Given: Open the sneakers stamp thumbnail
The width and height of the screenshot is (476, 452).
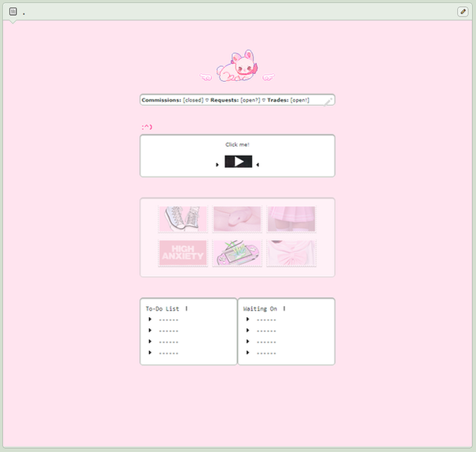Looking at the screenshot, I should tap(183, 219).
